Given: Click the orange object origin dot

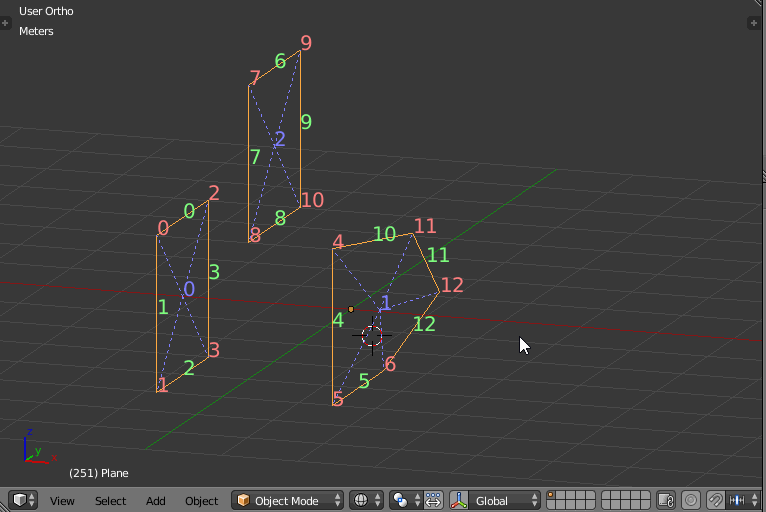Looking at the screenshot, I should 351,309.
